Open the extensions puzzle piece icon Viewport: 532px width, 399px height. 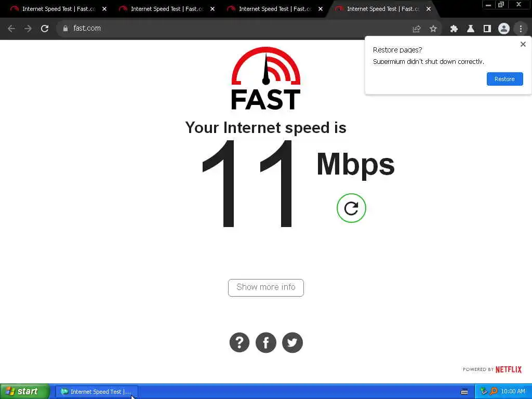tap(454, 29)
